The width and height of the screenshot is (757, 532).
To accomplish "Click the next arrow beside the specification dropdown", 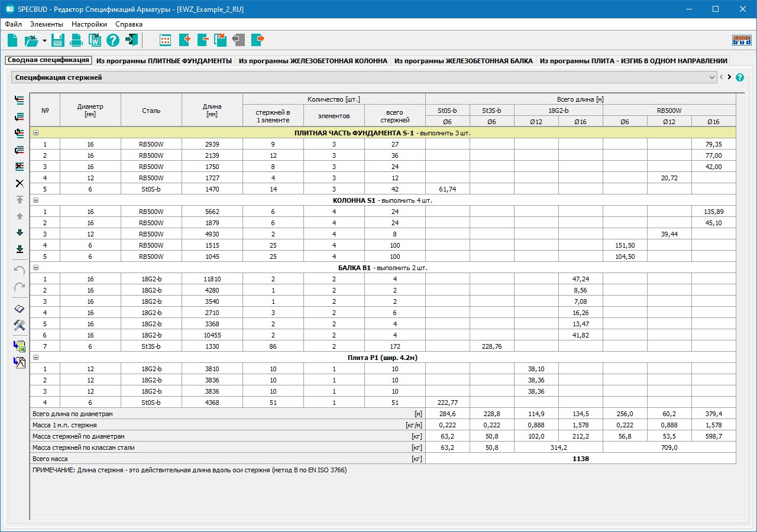I will click(x=729, y=77).
